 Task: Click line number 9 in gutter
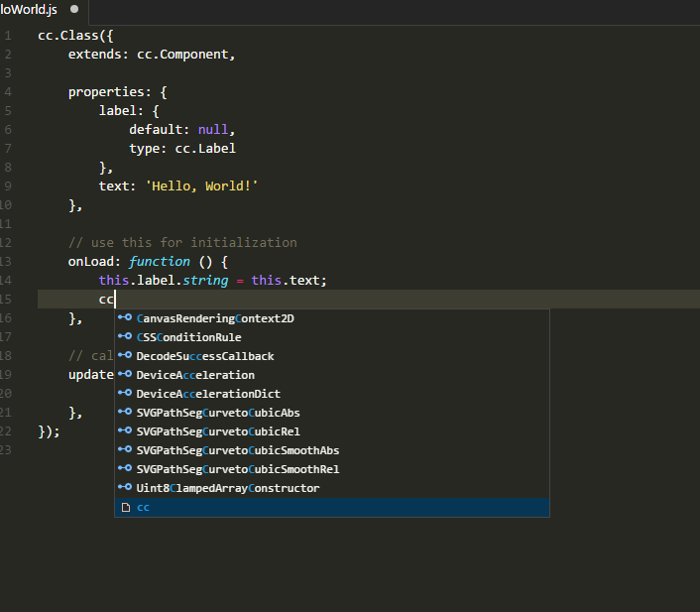pyautogui.click(x=8, y=185)
